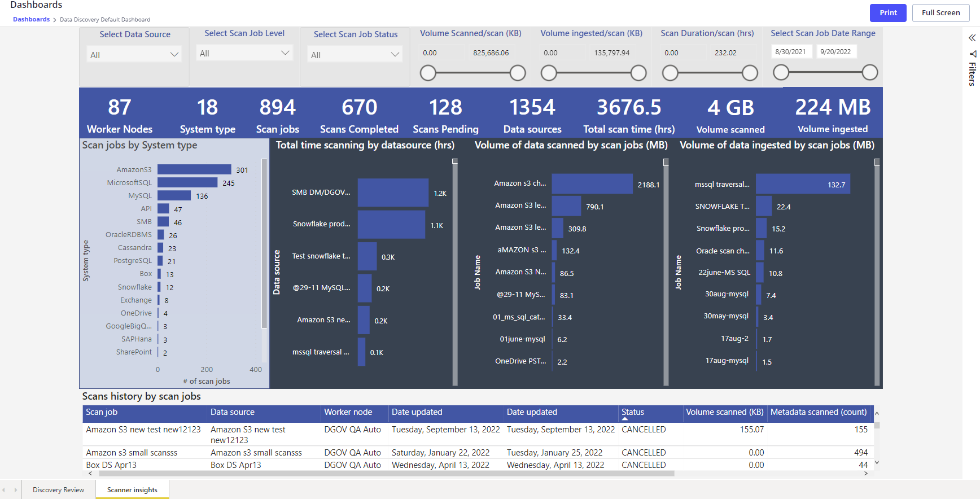Screen dimensions: 980x499
Task: Click scans history table scroll-up arrow
Action: point(877,414)
